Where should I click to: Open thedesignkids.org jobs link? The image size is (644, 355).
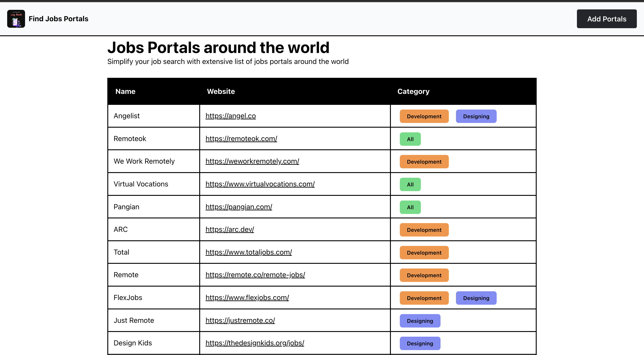tap(254, 343)
